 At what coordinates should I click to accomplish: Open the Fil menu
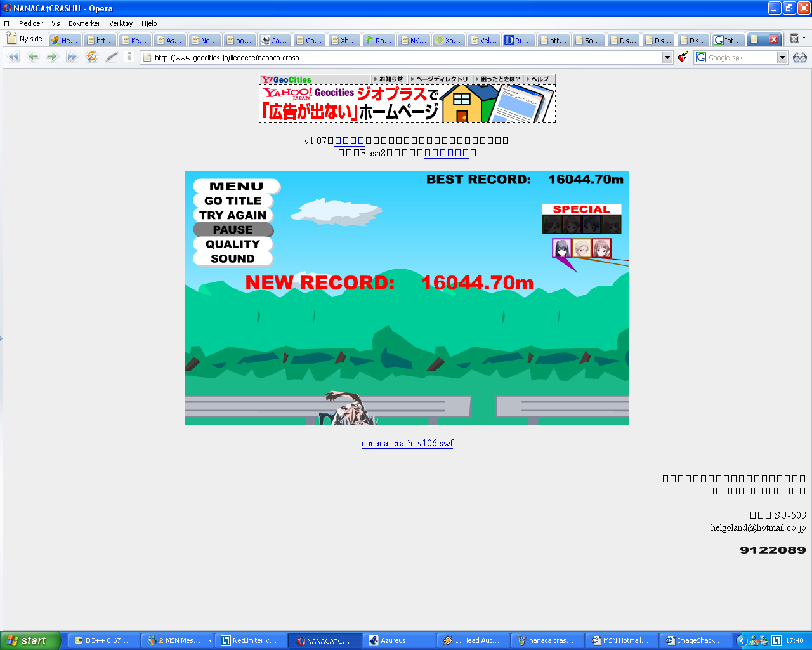[8, 23]
